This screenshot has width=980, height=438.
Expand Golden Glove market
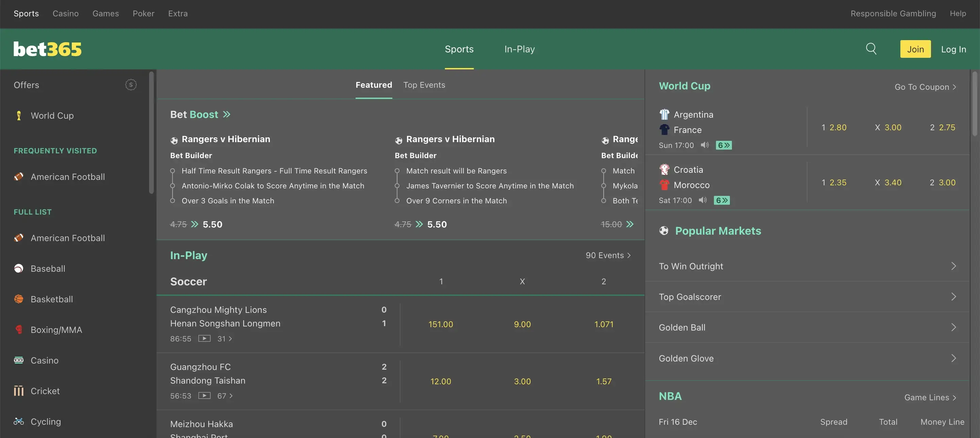point(807,358)
